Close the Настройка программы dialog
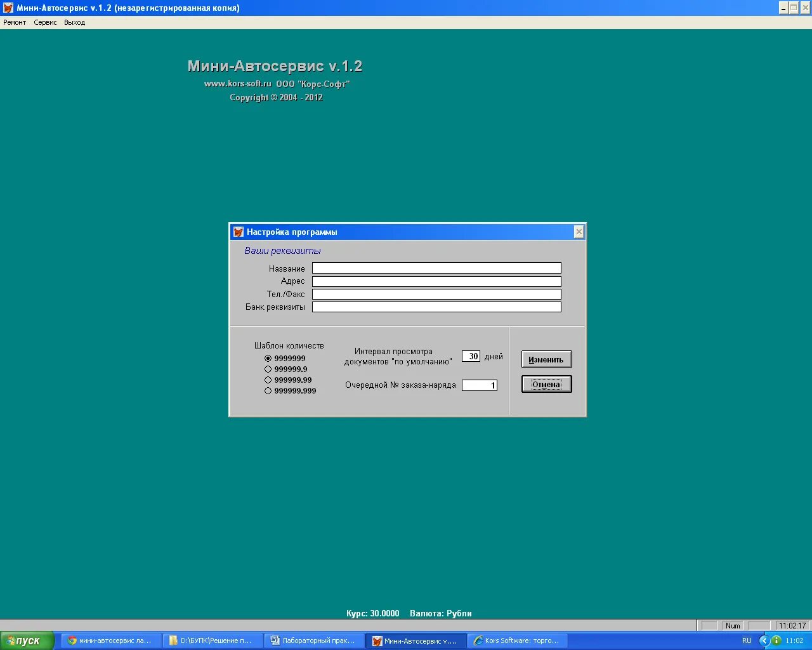Screen dimensions: 812x650 (x=579, y=232)
